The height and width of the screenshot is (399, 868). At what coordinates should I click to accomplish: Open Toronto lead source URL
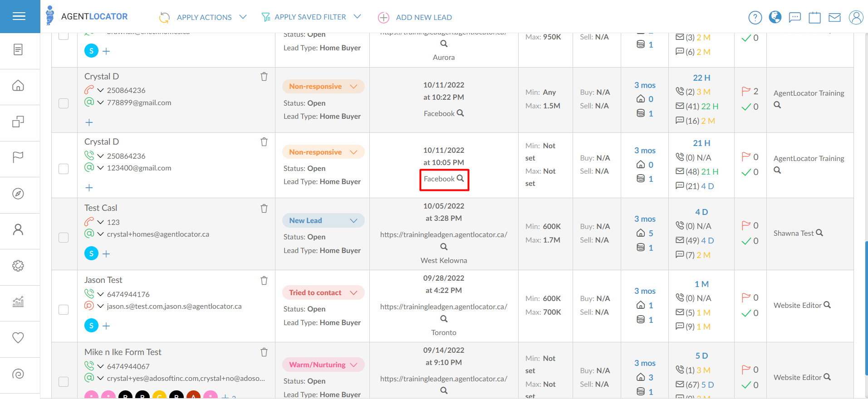[x=444, y=307]
